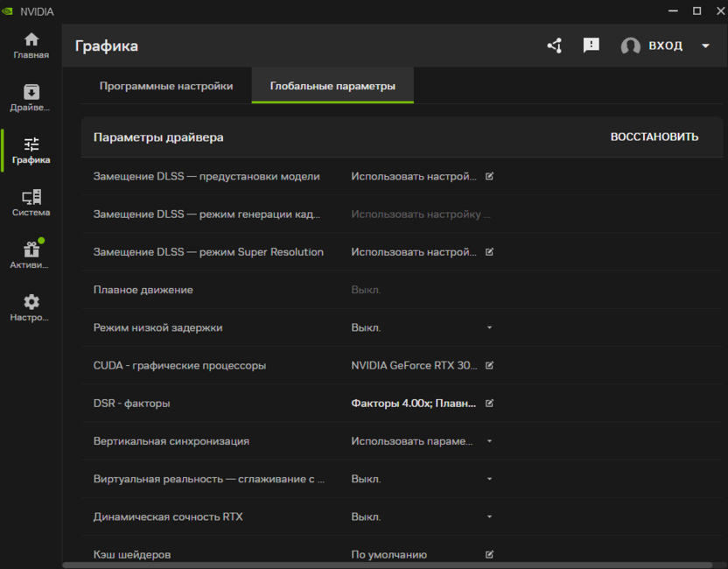This screenshot has width=728, height=569.
Task: Edit DLSS Super Resolution setting icon
Action: 489,252
